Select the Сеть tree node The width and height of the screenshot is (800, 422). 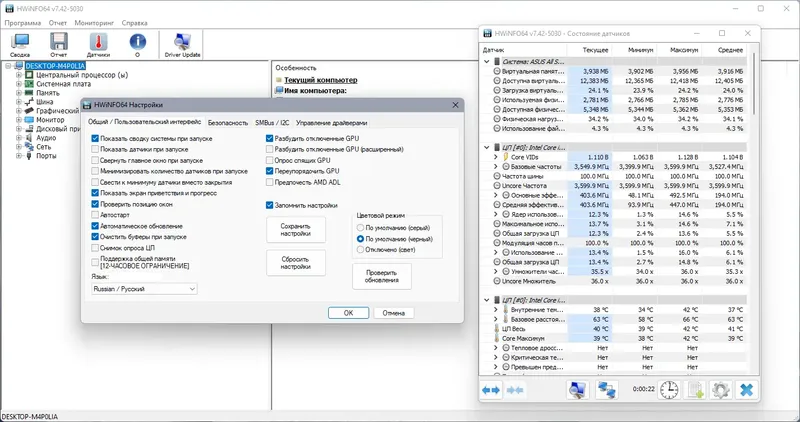coord(43,146)
